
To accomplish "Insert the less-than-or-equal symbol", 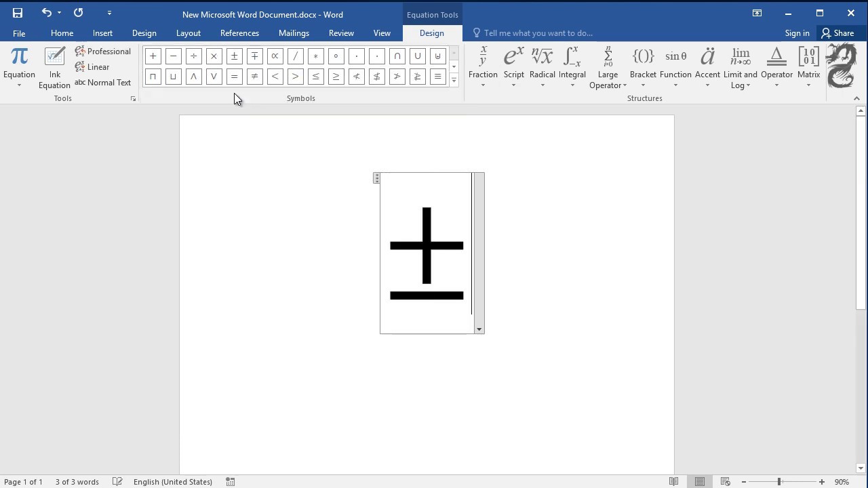I will point(316,77).
